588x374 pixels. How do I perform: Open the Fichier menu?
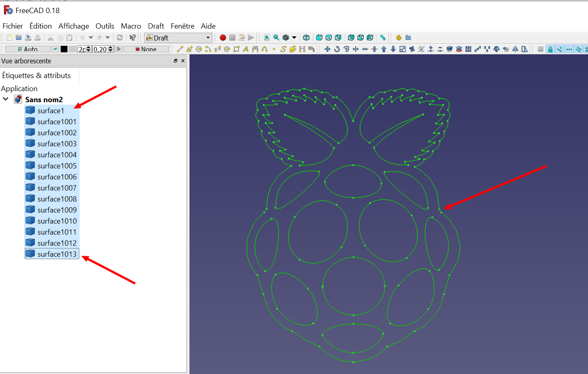(x=13, y=26)
